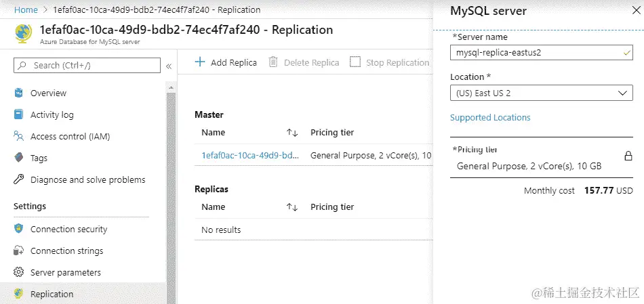
Task: Click the Diagnose wrench icon
Action: pyautogui.click(x=18, y=179)
